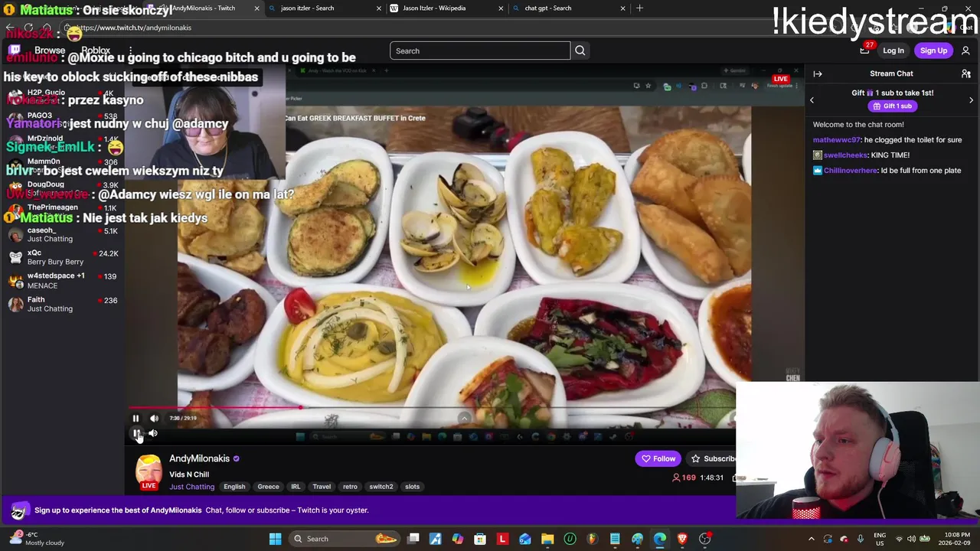
Task: Select the retro tag
Action: [x=350, y=487]
